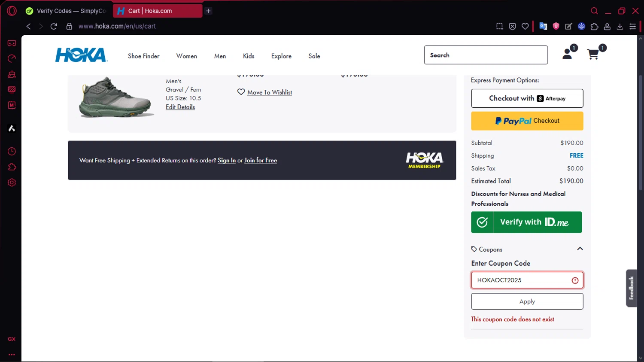
Task: Open a new tab with plus
Action: [208, 11]
